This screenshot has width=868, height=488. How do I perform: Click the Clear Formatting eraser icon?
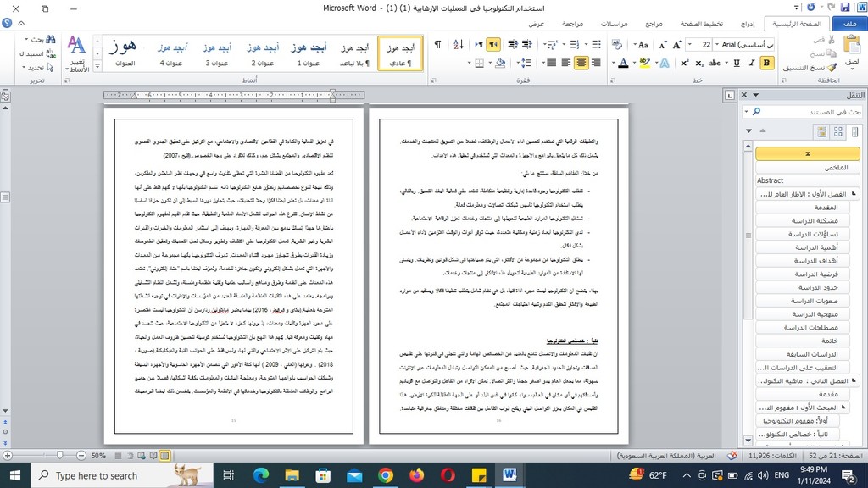pos(617,45)
